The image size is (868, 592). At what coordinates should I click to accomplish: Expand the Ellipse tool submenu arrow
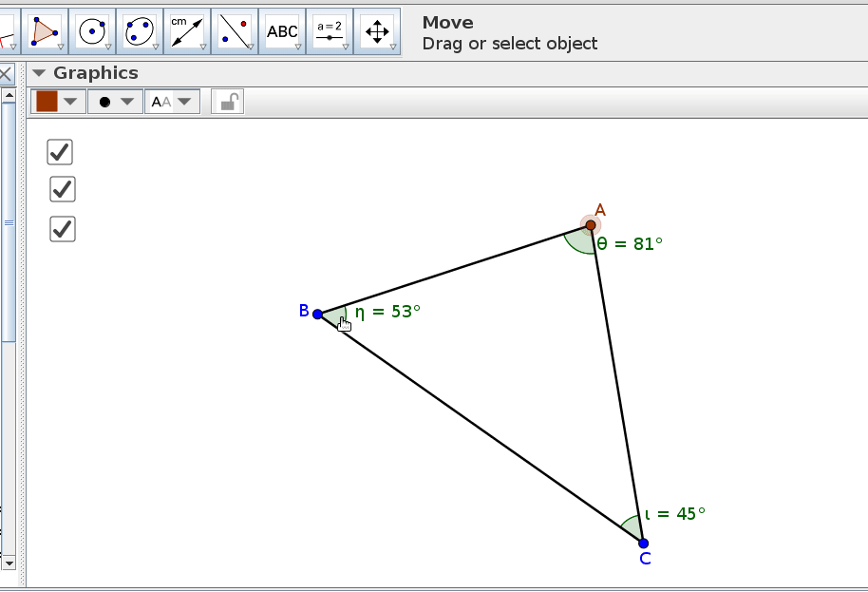click(156, 48)
